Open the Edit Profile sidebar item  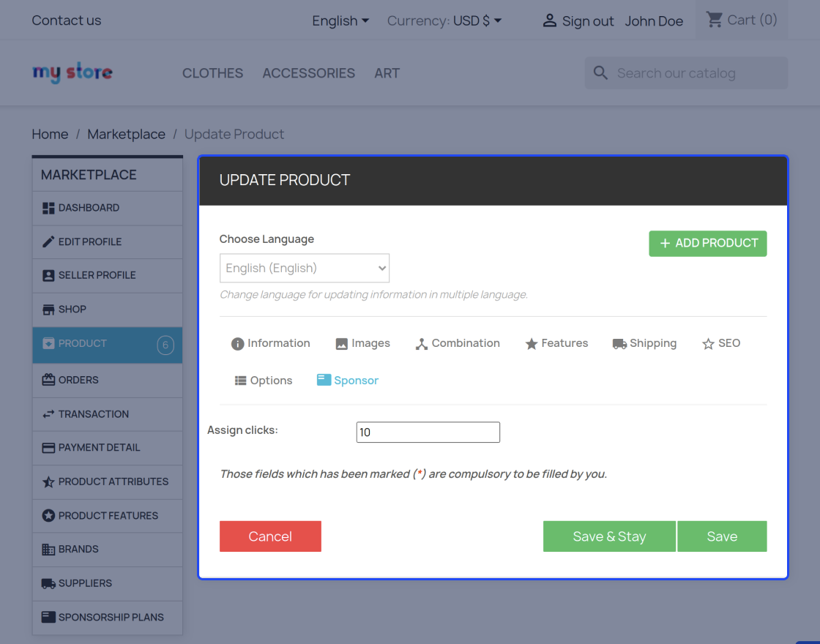107,242
